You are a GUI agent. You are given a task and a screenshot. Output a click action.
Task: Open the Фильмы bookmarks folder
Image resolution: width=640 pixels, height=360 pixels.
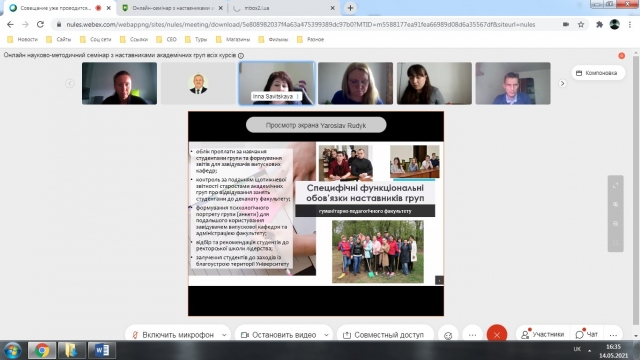pyautogui.click(x=273, y=40)
